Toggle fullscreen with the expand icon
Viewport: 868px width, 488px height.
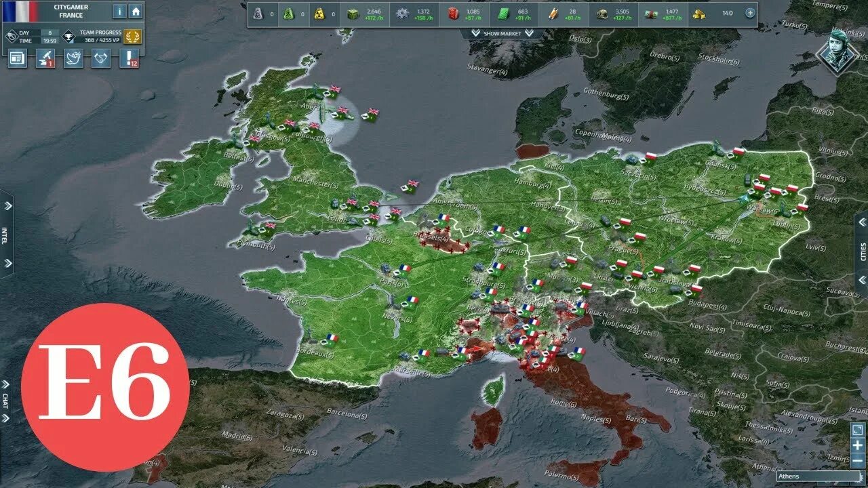856,429
